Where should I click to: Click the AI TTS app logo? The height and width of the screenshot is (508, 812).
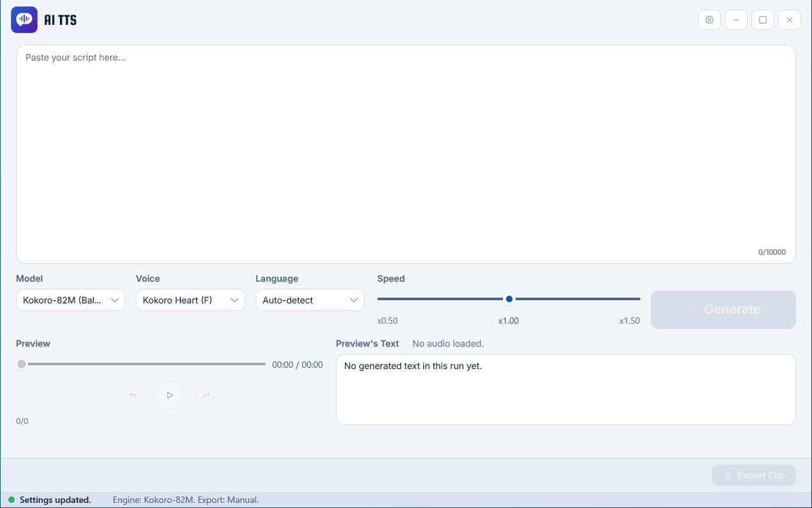click(x=24, y=20)
